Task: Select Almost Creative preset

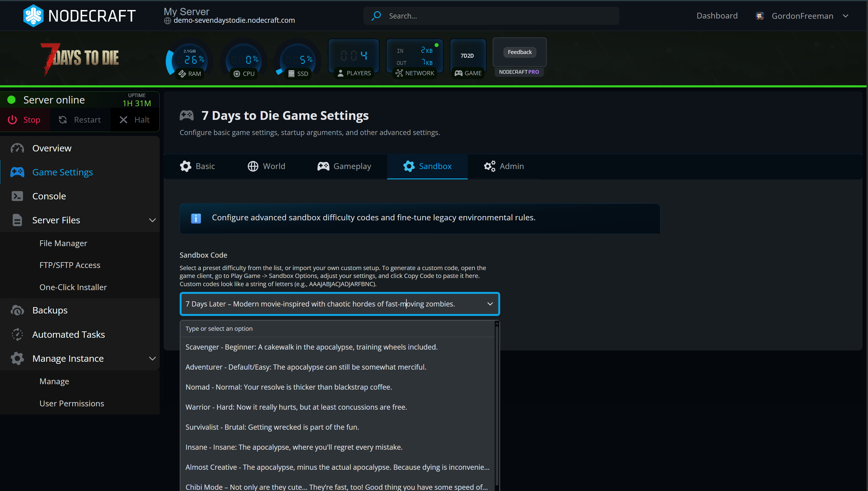Action: pos(337,467)
